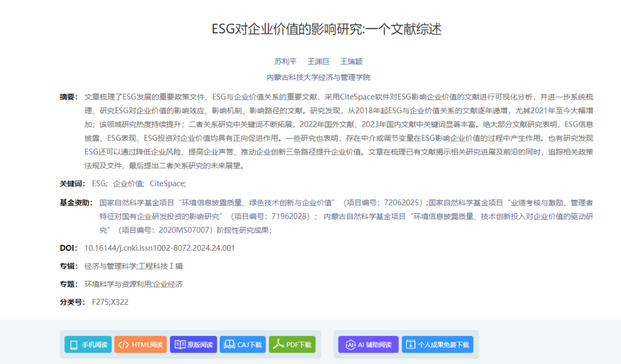Download the article as PDF
The width and height of the screenshot is (621, 364).
[292, 344]
